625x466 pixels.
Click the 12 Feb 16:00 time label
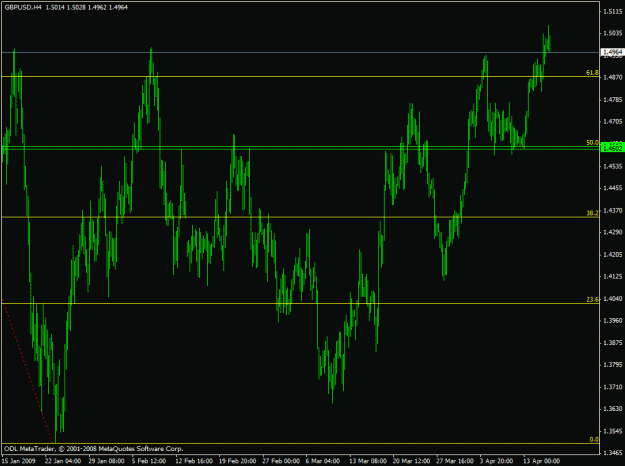[194, 461]
